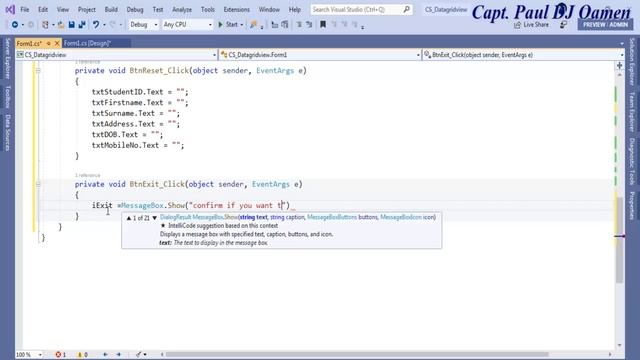
Task: Click the Redo arrow icon
Action: coord(113,25)
